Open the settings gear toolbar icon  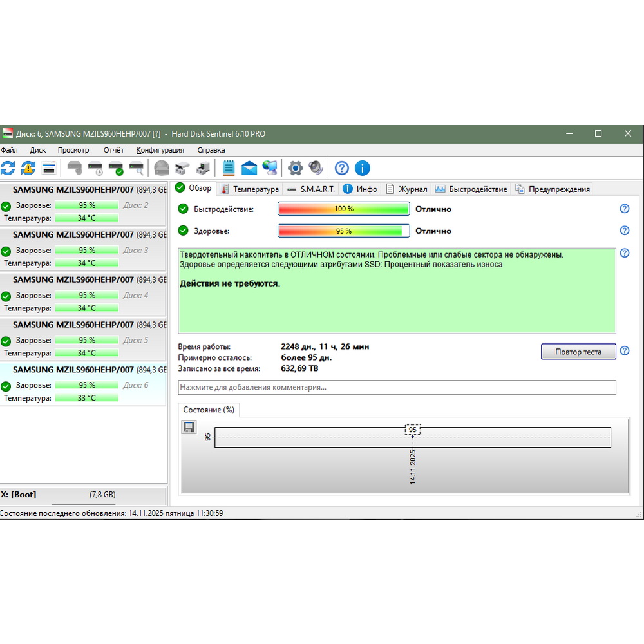(x=295, y=168)
